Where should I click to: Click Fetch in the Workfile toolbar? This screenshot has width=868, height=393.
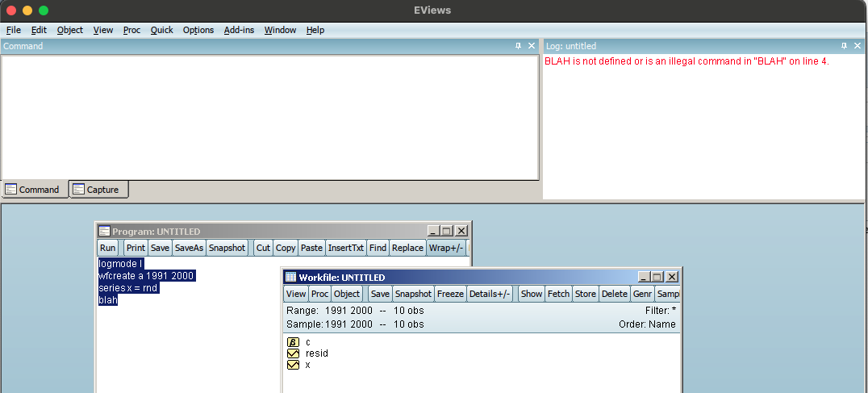[x=558, y=294]
